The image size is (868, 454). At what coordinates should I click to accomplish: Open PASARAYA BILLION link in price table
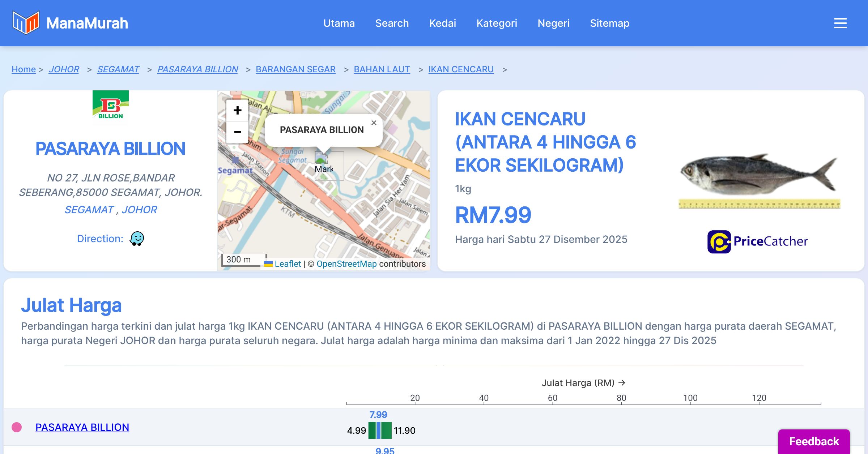82,427
